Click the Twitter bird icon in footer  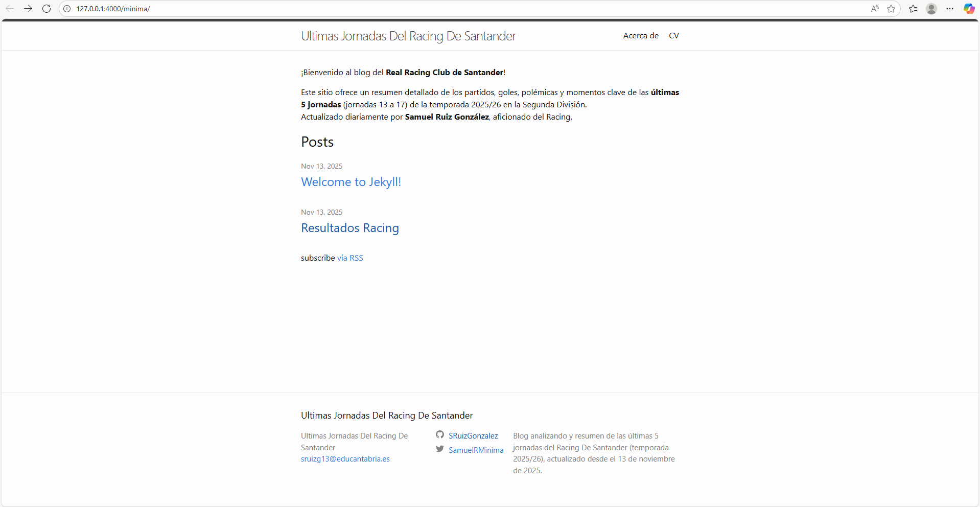[440, 449]
